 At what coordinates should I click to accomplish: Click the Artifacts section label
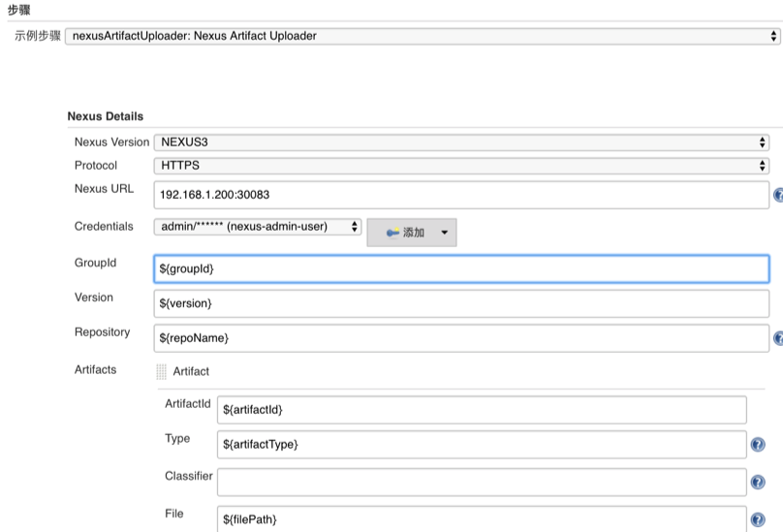pyautogui.click(x=95, y=369)
